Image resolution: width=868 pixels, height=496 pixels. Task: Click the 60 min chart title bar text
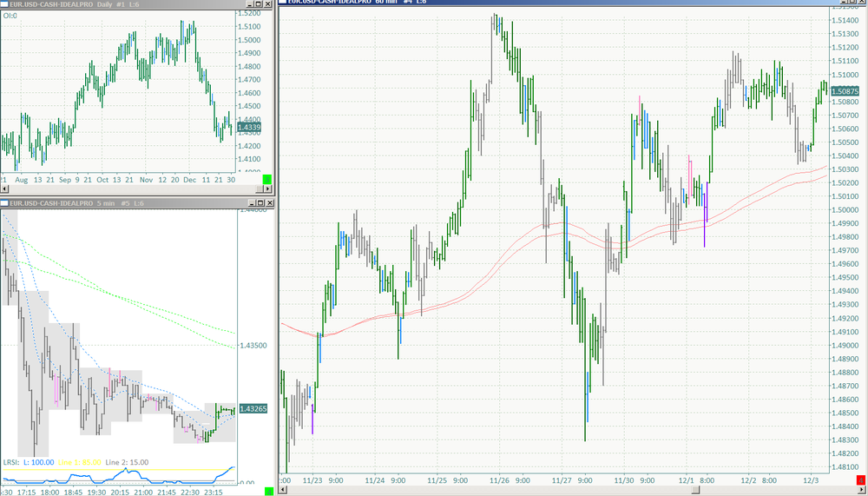(356, 2)
